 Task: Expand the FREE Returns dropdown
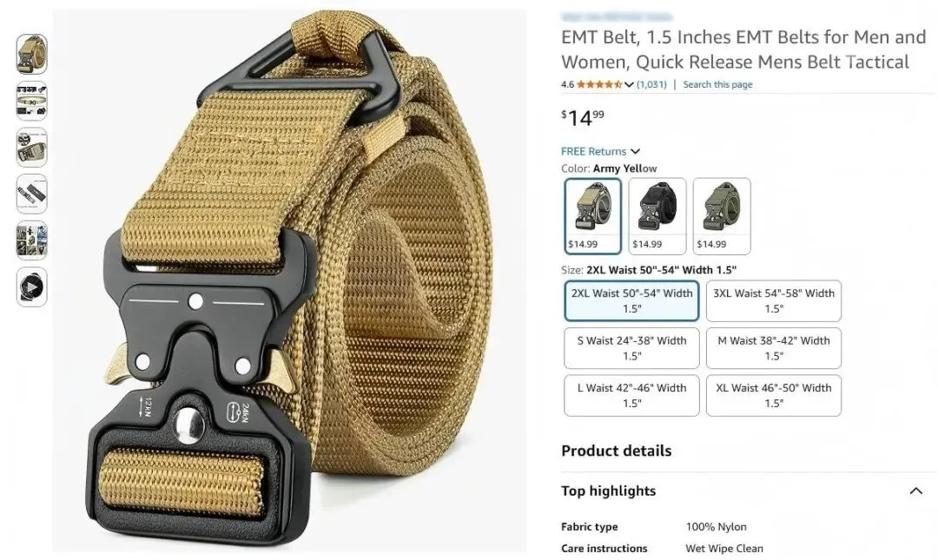(x=601, y=151)
